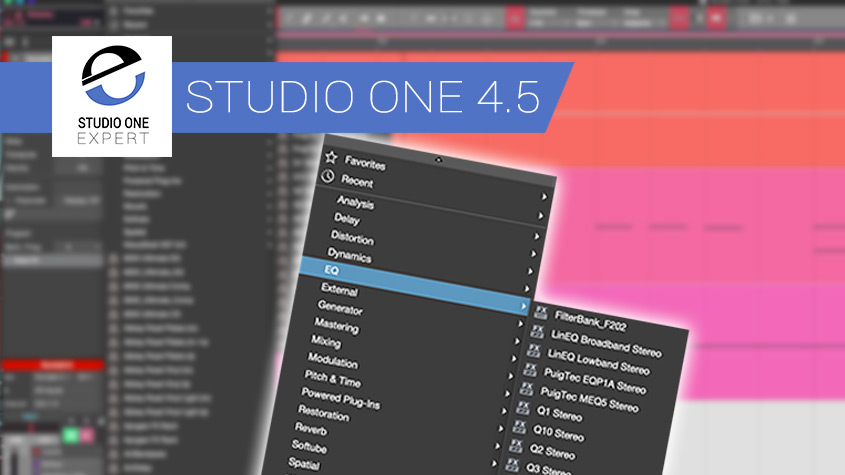Click the FX icon beside Q10 Stereo
The height and width of the screenshot is (475, 845).
(x=519, y=427)
